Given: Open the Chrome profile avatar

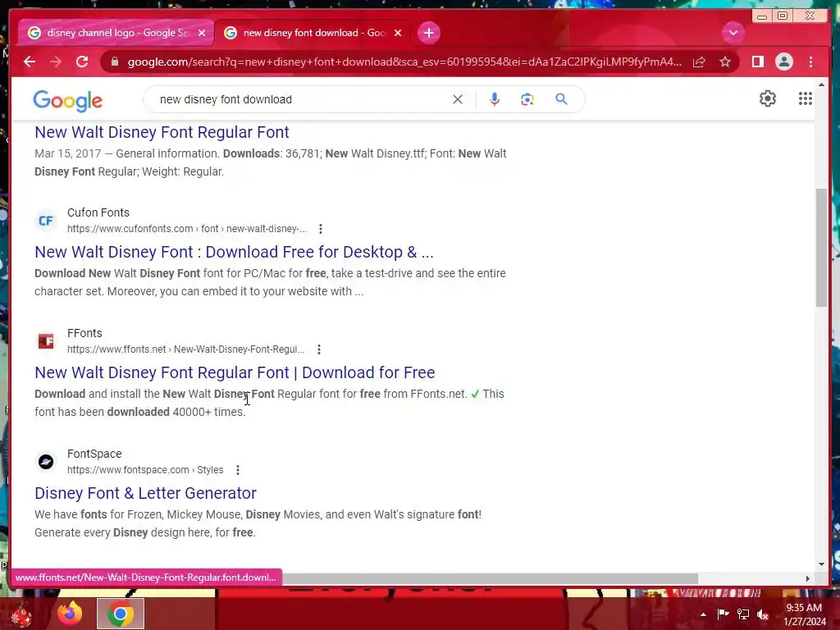Looking at the screenshot, I should (x=783, y=62).
